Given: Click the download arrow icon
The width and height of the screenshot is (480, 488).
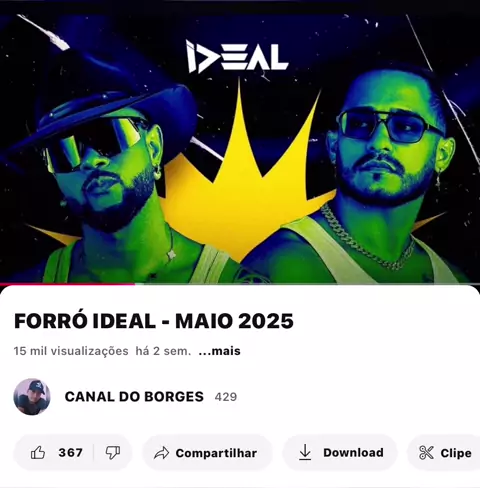Looking at the screenshot, I should (x=305, y=453).
